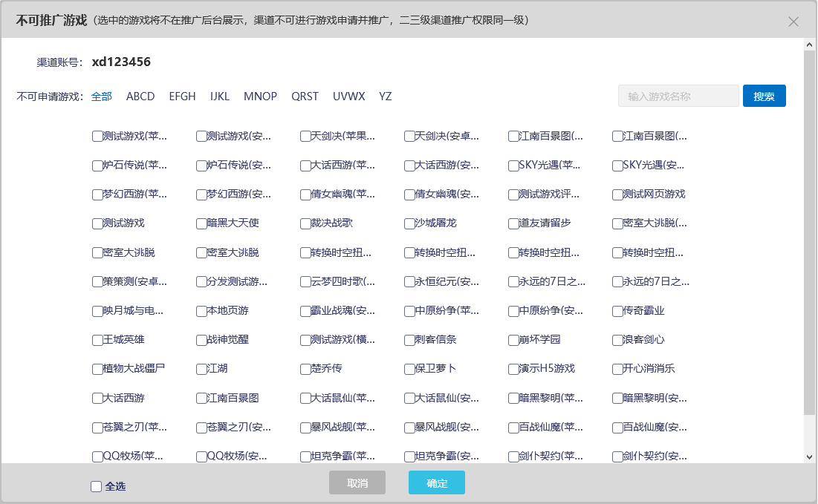The width and height of the screenshot is (818, 504).
Task: Filter games by YZ
Action: [x=385, y=96]
